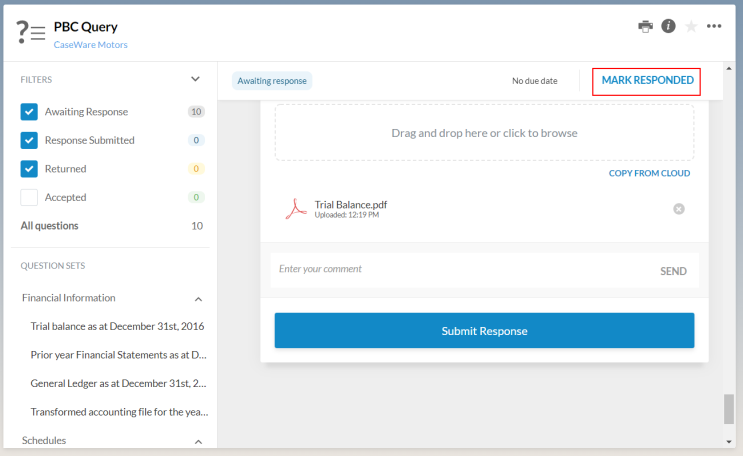Screen dimensions: 743x456
Task: Select Trial balance as at December 31st, 2016
Action: (117, 326)
